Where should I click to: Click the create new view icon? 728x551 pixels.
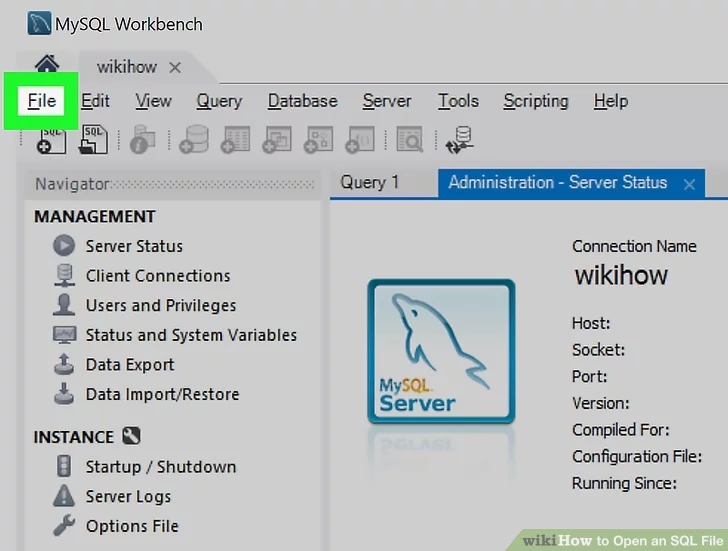(x=276, y=140)
